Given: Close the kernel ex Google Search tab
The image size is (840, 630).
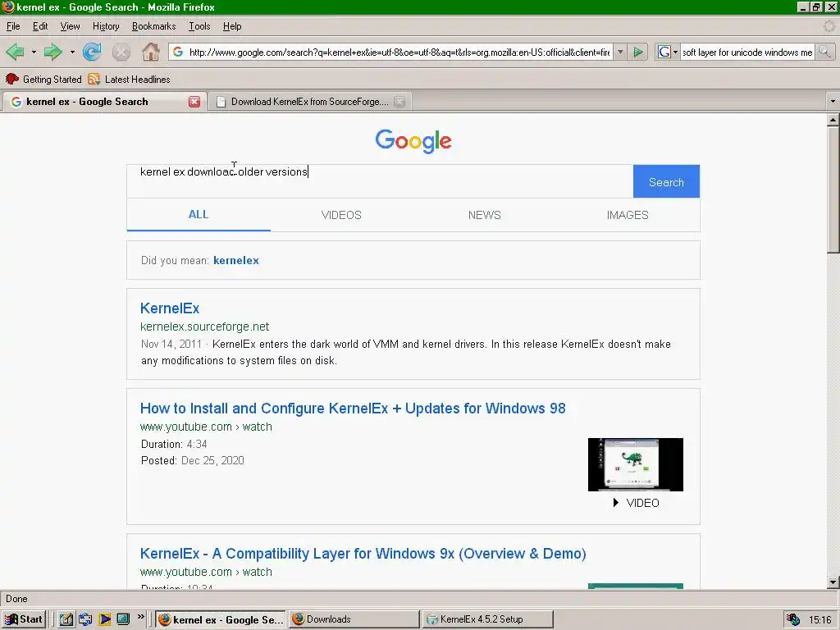Looking at the screenshot, I should (194, 102).
